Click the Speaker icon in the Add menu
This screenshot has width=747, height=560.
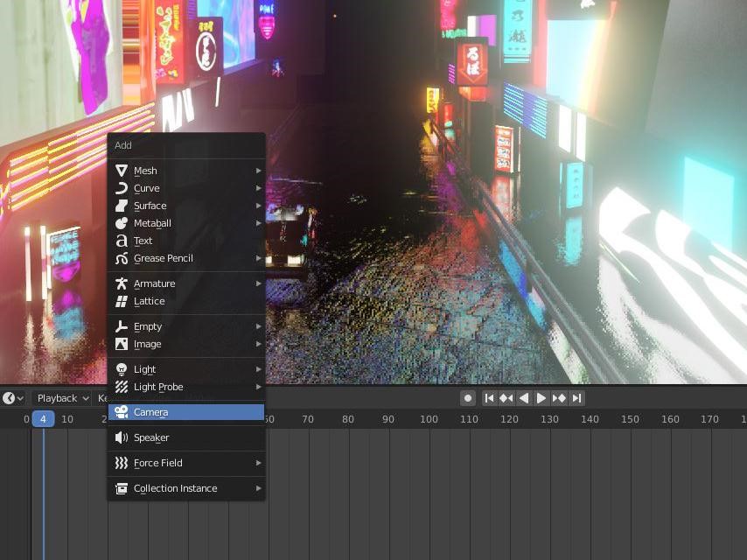(122, 437)
